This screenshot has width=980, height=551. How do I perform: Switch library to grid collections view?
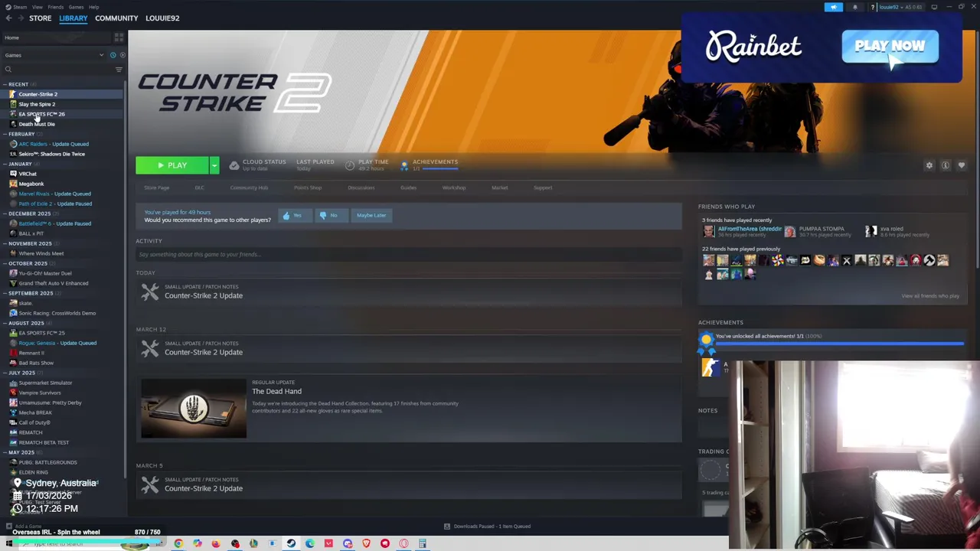coord(119,37)
